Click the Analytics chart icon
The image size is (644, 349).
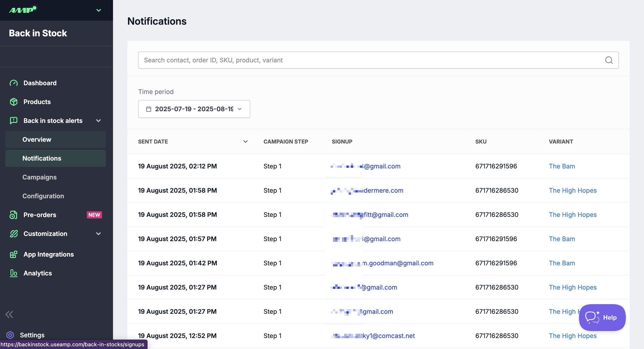point(14,273)
